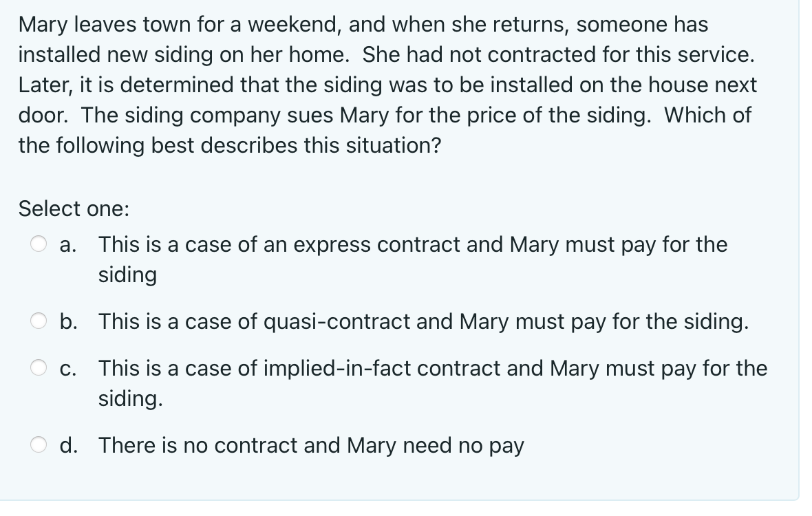Image resolution: width=812 pixels, height=516 pixels.
Task: Click the question paragraph text
Action: point(385,85)
